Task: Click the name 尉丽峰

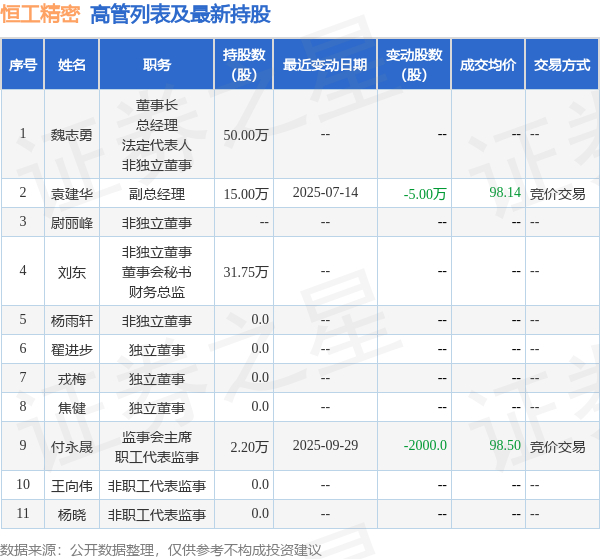Action: pos(72,223)
